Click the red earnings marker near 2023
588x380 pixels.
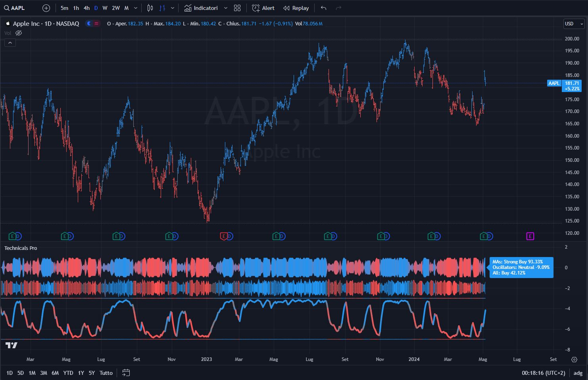223,236
